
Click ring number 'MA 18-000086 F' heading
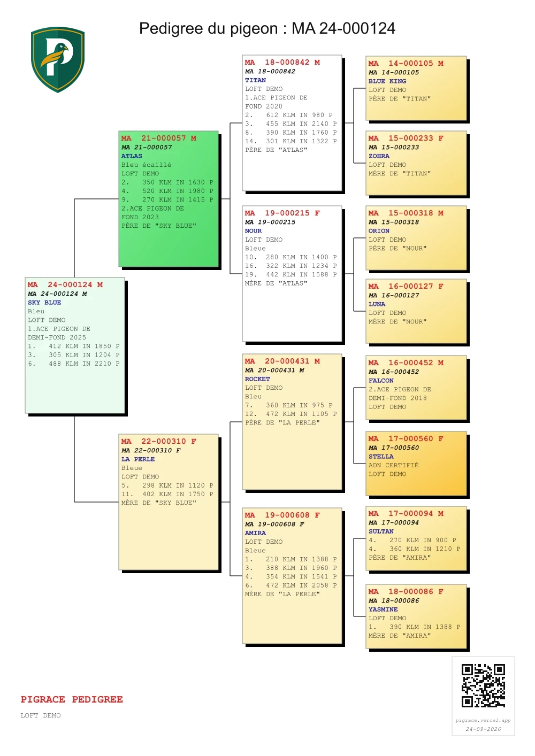(x=406, y=591)
